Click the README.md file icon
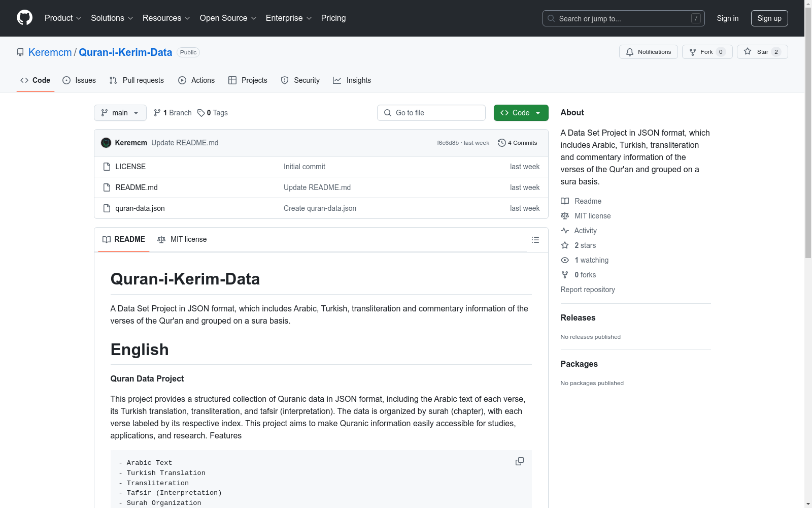Screen dimensions: 812x508 107,187
